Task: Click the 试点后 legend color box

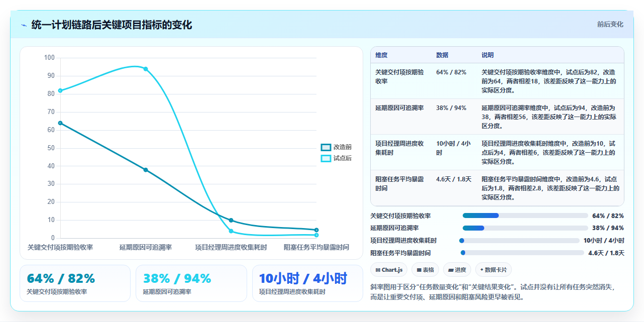Action: coord(326,158)
